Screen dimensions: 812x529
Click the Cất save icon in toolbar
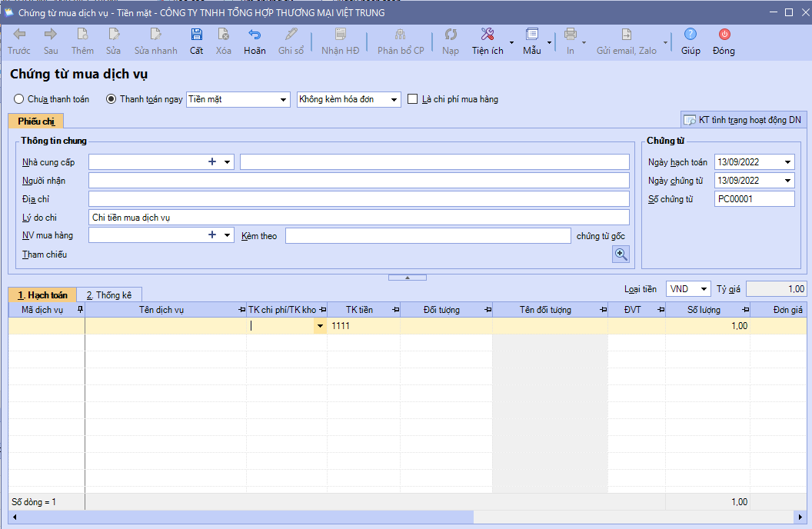click(x=196, y=35)
